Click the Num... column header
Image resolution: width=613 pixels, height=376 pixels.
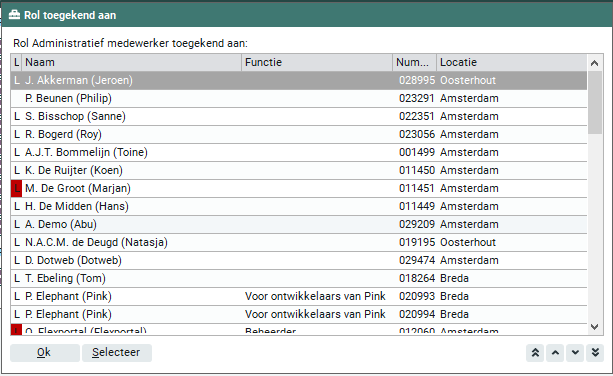(x=414, y=63)
